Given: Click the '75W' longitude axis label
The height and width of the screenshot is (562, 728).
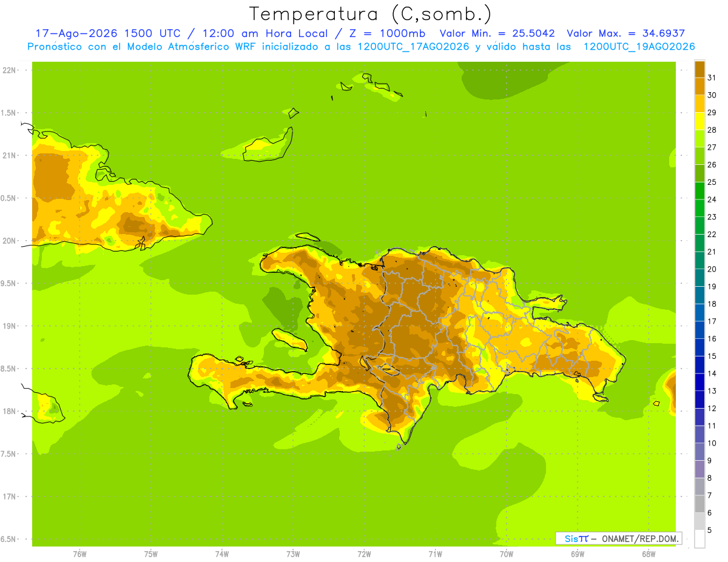Looking at the screenshot, I should [151, 554].
